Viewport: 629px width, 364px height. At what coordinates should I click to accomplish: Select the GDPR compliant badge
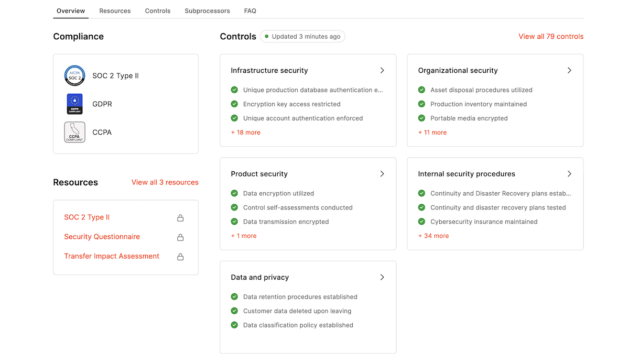74,104
